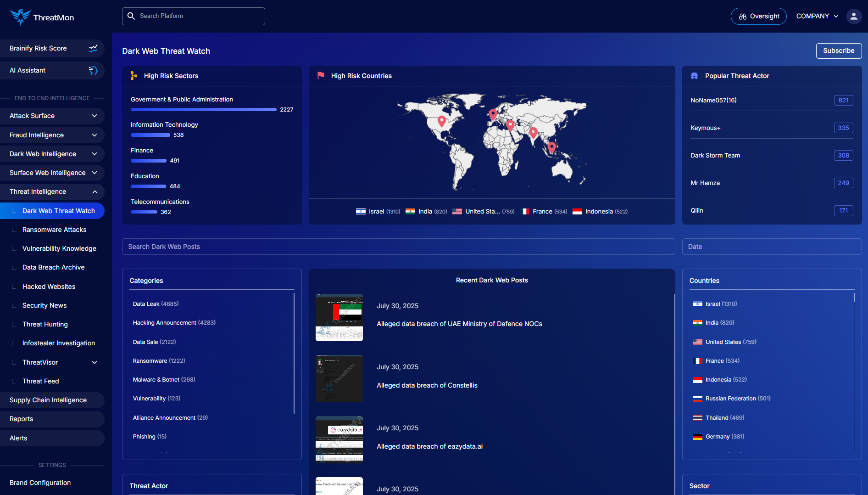Click the Israel flag in map legend
Image resolution: width=868 pixels, height=495 pixels.
361,212
